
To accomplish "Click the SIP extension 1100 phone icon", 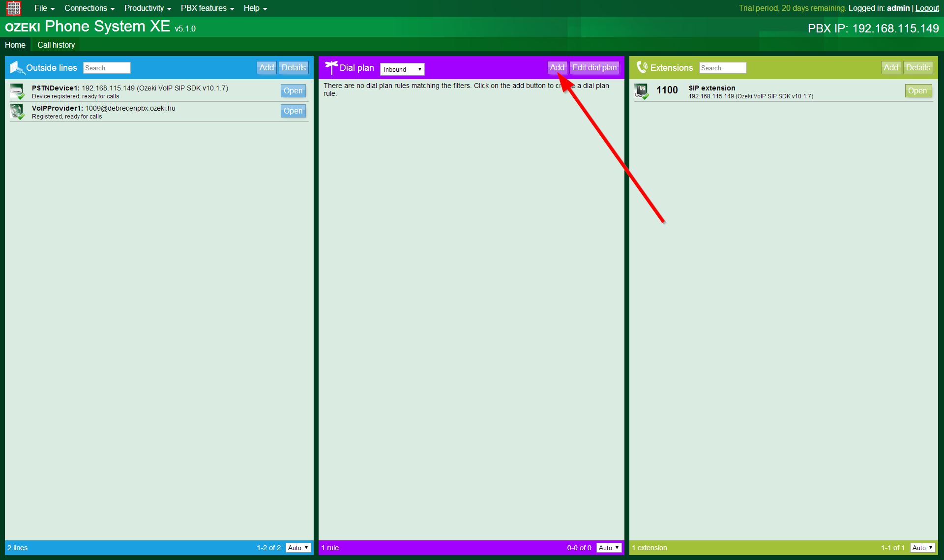I will (642, 90).
